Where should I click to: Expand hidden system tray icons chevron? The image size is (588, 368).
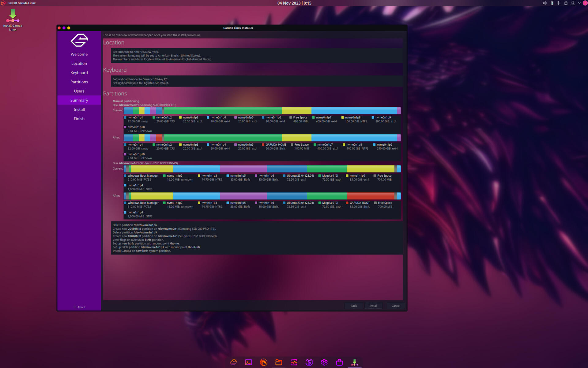tap(579, 3)
